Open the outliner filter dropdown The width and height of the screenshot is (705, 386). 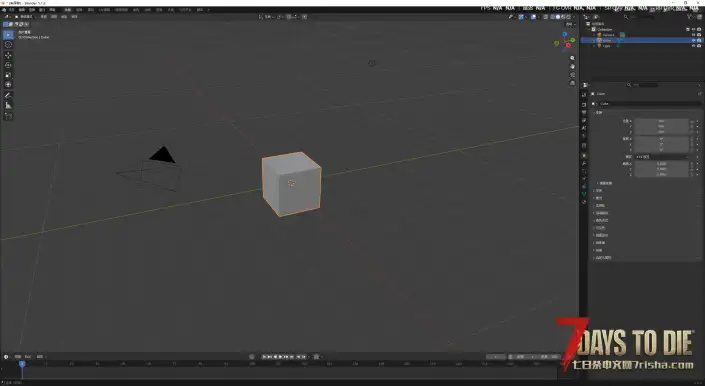pos(691,17)
